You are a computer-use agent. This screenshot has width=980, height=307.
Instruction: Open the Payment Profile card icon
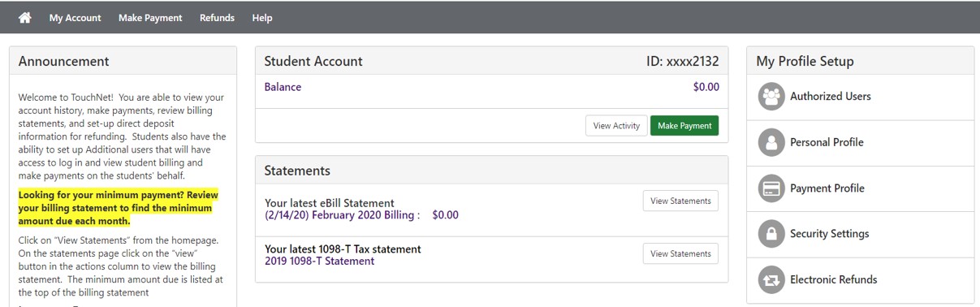tap(771, 188)
